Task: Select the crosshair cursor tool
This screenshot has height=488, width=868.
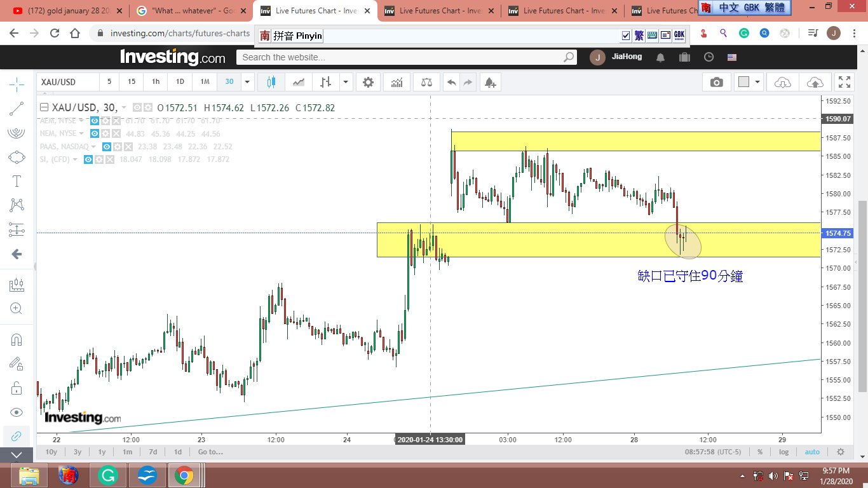Action: tap(17, 84)
